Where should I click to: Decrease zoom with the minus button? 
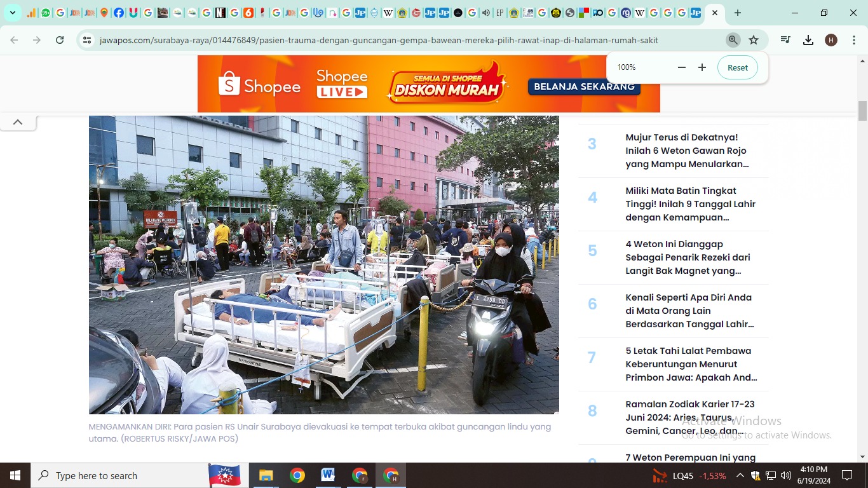pyautogui.click(x=682, y=67)
